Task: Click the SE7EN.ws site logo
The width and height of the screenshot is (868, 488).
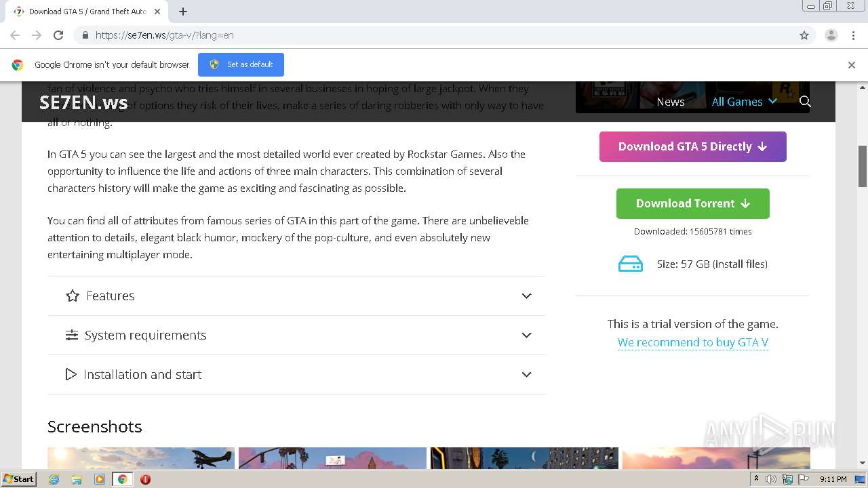Action: pos(83,102)
